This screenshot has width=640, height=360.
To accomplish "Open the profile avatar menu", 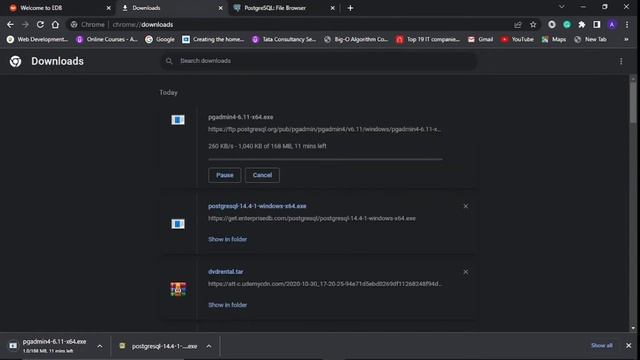I will [612, 24].
